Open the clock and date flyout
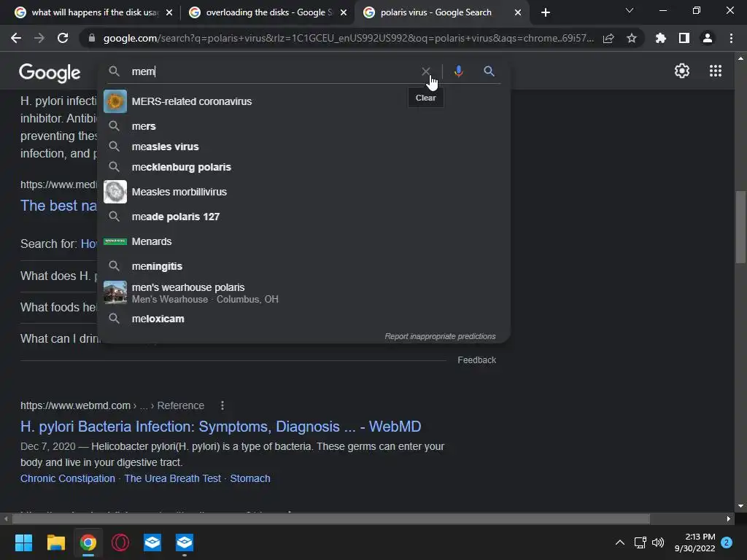Screen dimensions: 747x560 click(694, 542)
